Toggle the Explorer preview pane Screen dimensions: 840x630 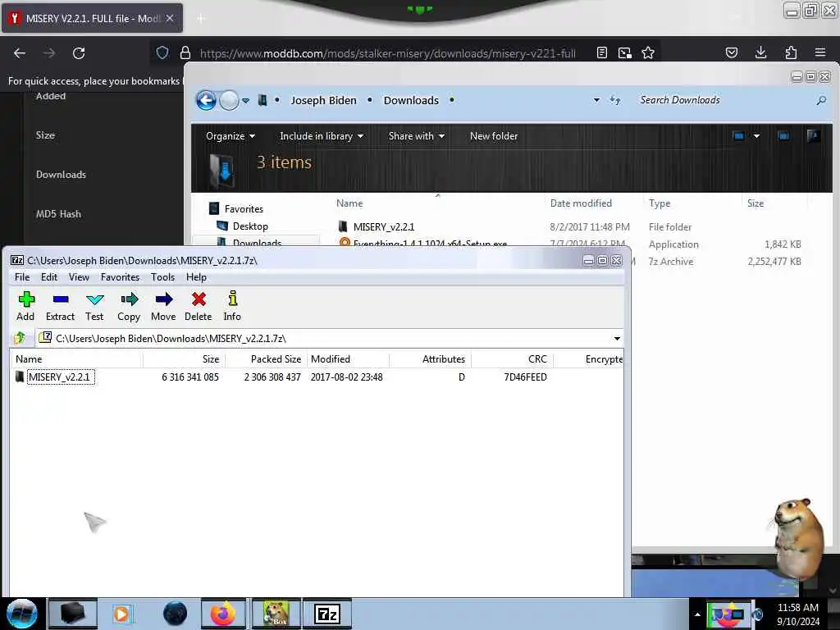[x=783, y=136]
